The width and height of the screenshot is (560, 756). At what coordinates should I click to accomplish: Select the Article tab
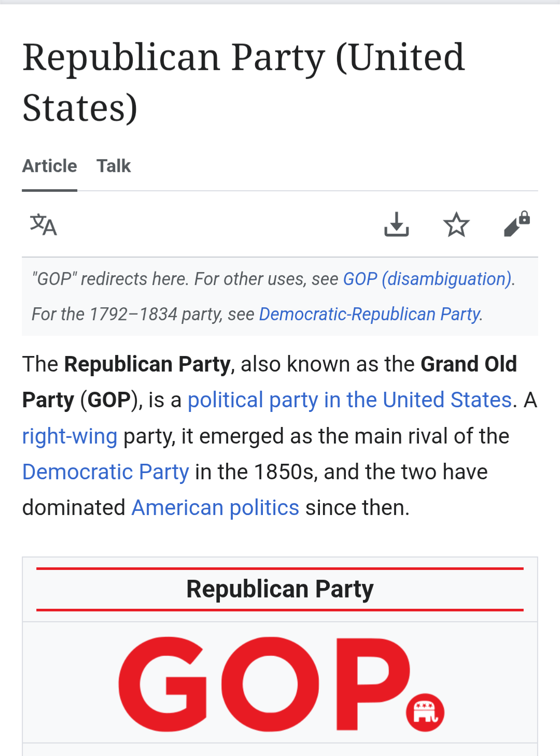[x=50, y=166]
